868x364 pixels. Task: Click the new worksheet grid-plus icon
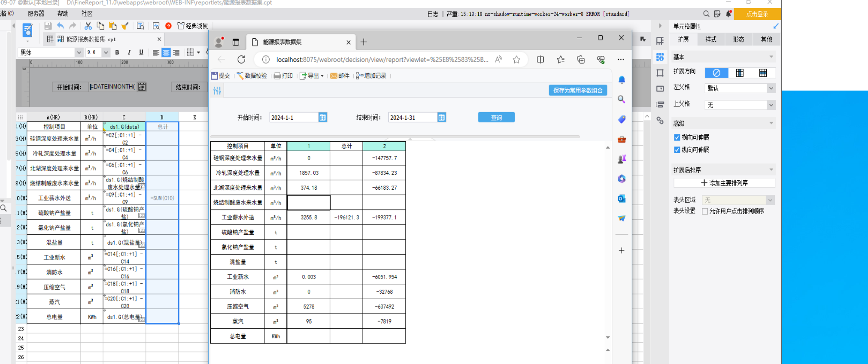[50, 39]
